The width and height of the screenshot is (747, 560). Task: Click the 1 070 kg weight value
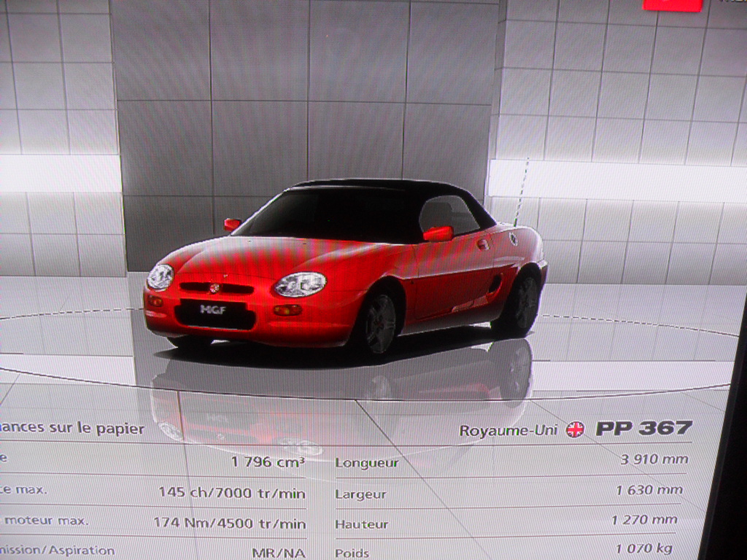pyautogui.click(x=644, y=549)
